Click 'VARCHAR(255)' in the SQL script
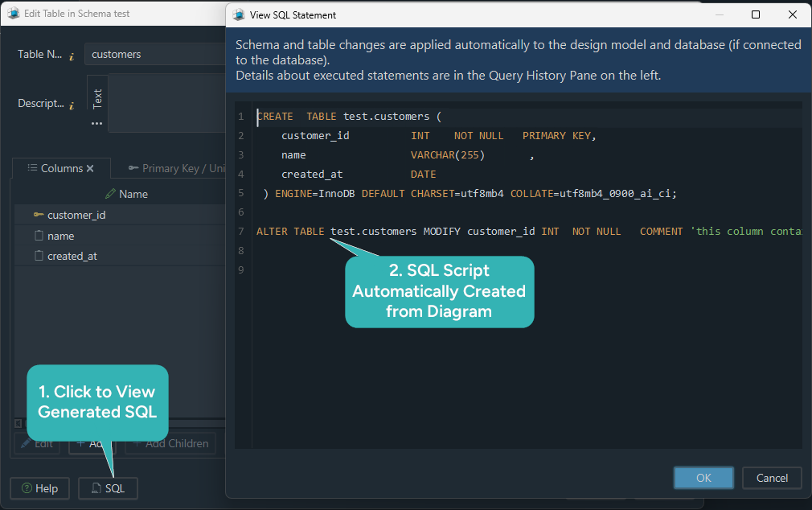Screen dimensions: 812x510 [x=448, y=155]
